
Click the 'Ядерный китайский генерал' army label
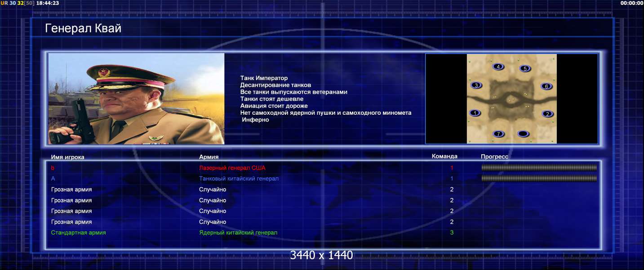(238, 233)
